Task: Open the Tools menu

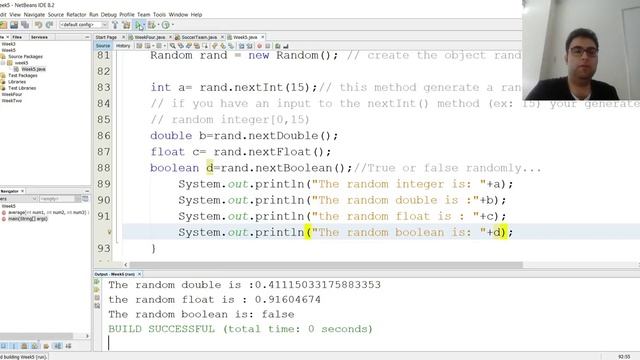Action: click(x=159, y=15)
